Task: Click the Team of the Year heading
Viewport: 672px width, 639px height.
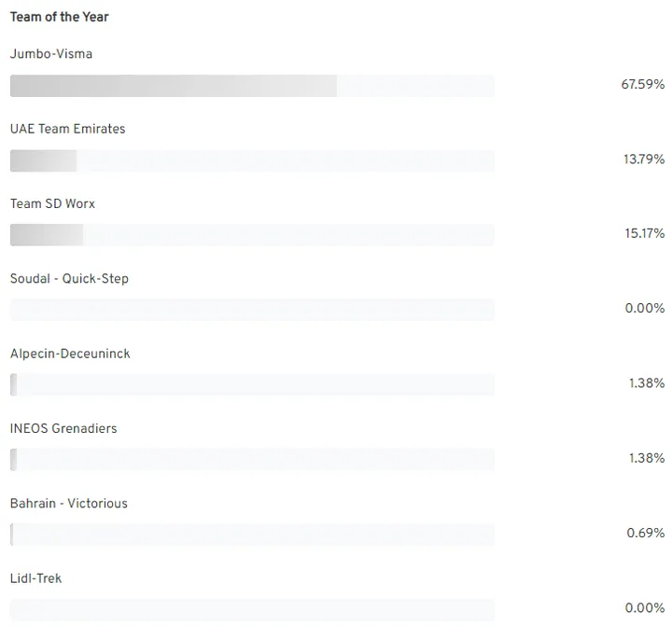Action: point(59,17)
